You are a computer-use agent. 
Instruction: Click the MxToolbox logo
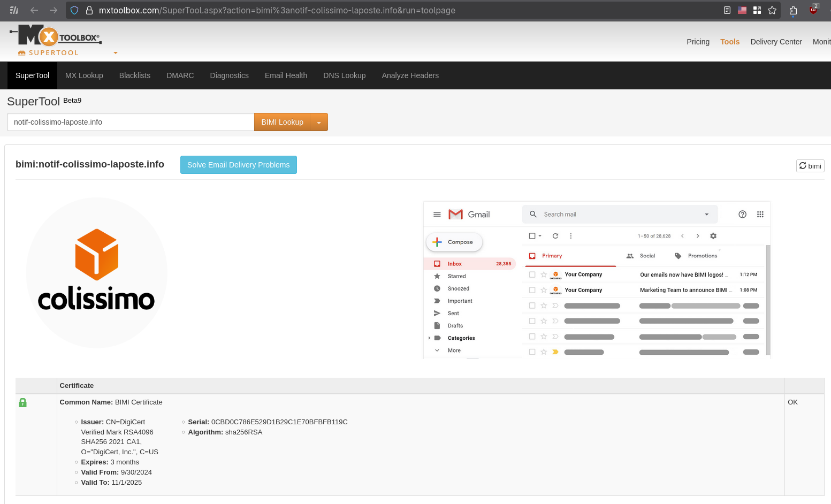pyautogui.click(x=56, y=36)
